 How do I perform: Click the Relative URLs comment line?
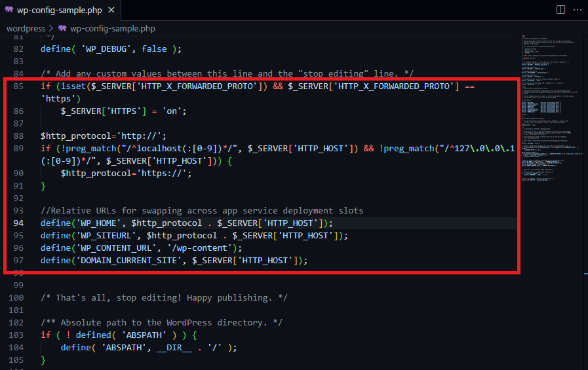tap(202, 211)
